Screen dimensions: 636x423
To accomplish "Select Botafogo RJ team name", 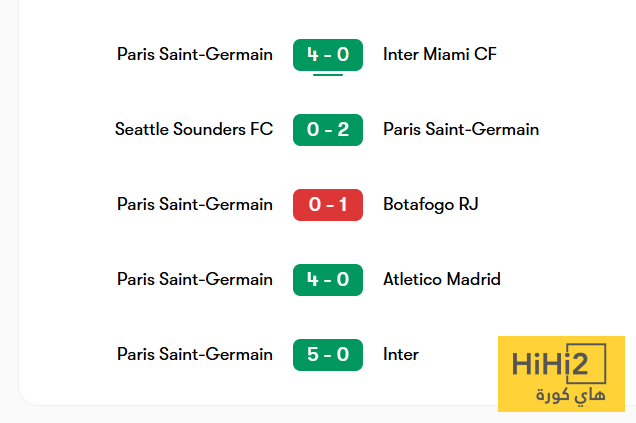I will coord(431,204).
